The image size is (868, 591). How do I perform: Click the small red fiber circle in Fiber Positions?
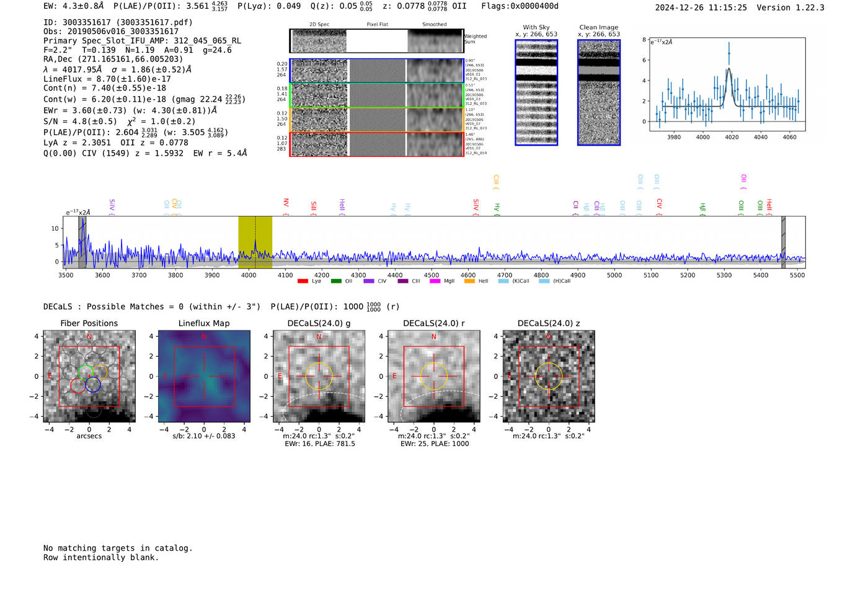78,385
